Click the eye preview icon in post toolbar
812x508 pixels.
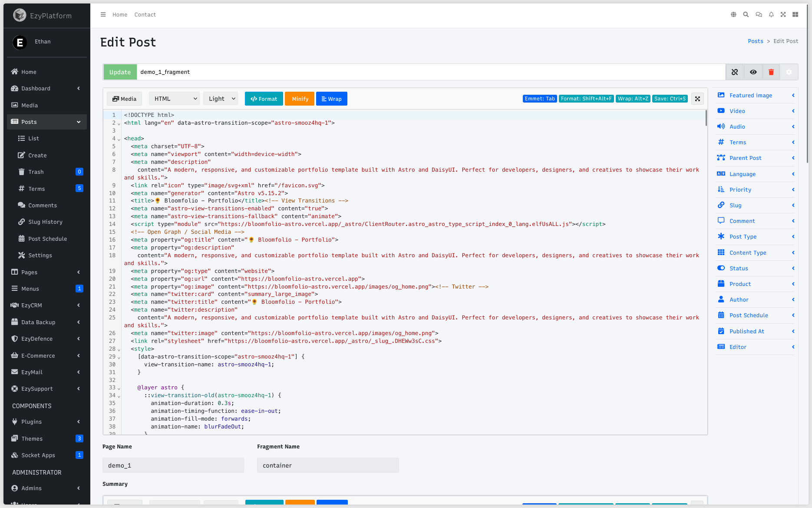point(753,72)
